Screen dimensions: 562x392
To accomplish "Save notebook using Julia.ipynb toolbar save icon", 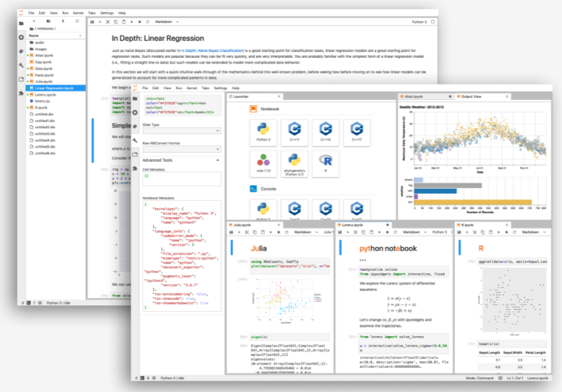I will tap(232, 232).
